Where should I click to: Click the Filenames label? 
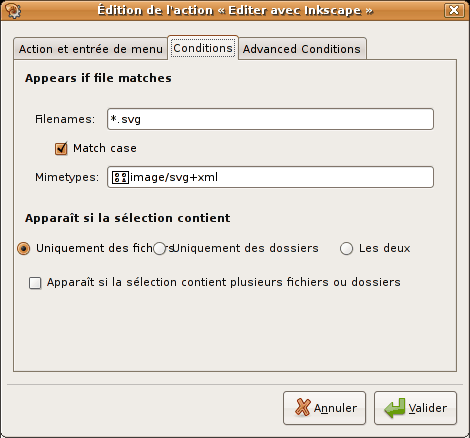[x=65, y=119]
